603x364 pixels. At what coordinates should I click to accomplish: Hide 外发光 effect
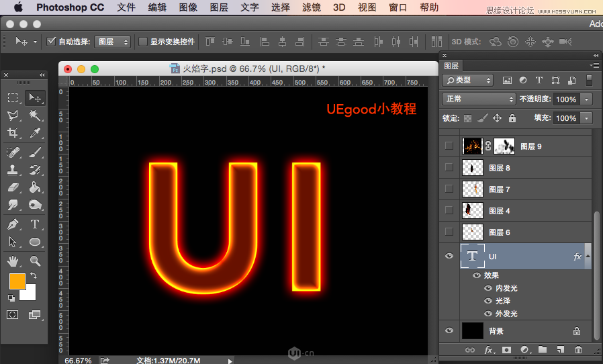488,313
